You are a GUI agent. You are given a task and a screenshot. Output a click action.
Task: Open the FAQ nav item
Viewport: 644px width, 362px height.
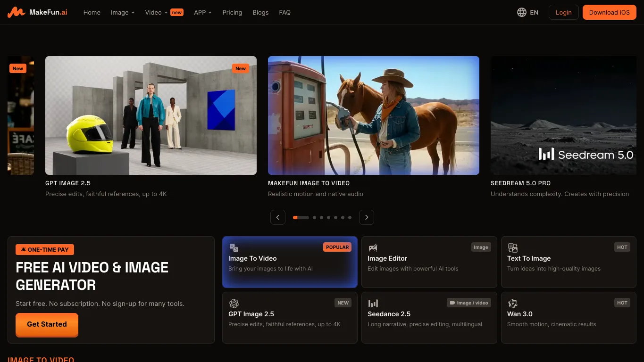click(284, 13)
